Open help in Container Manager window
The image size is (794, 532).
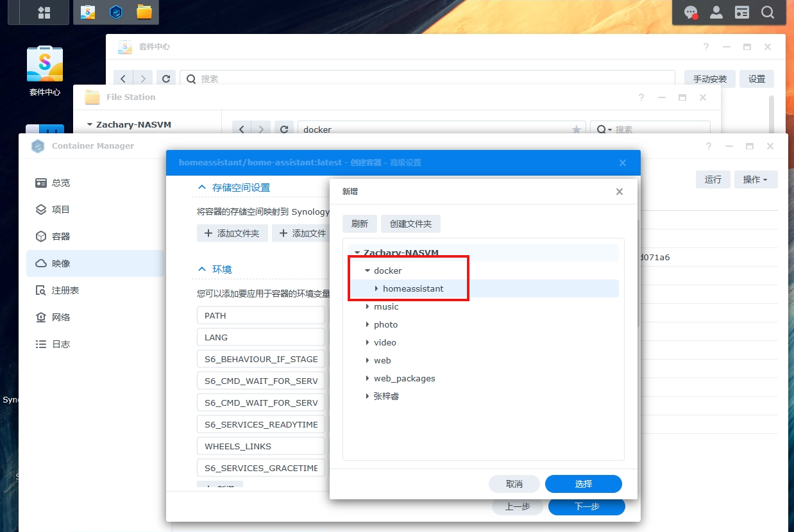click(709, 146)
